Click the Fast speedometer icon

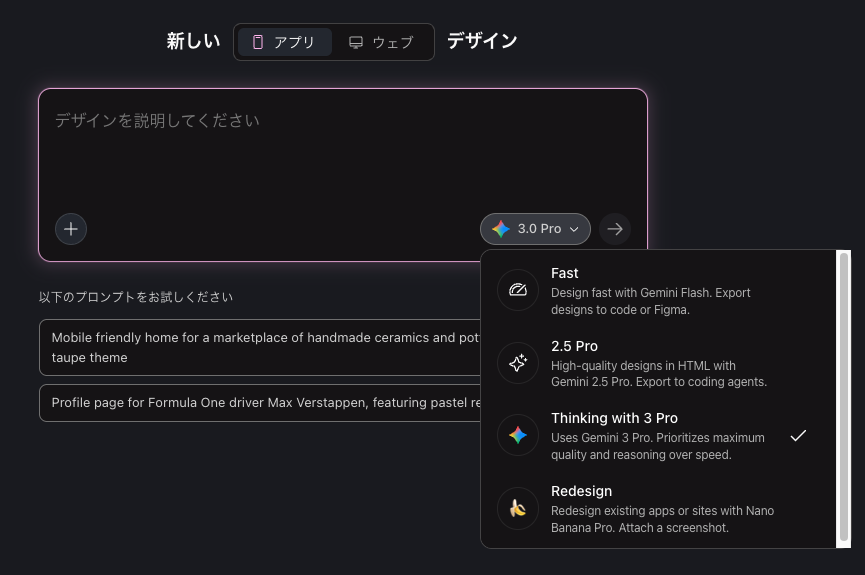coord(518,290)
